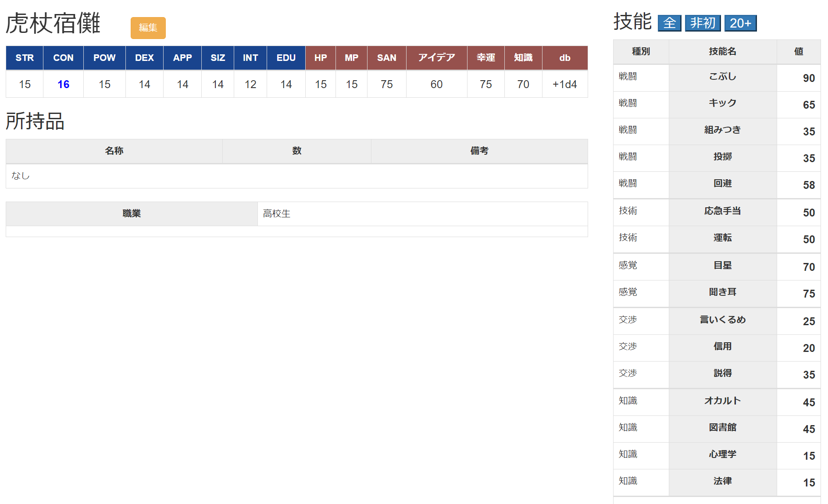Click the 投擲 skill name
Screen dimensions: 828x504
coord(723,156)
